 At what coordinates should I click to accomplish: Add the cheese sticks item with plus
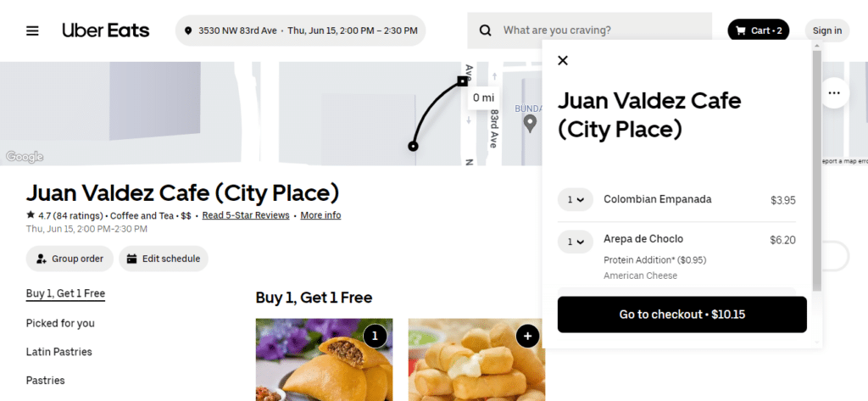(x=527, y=336)
